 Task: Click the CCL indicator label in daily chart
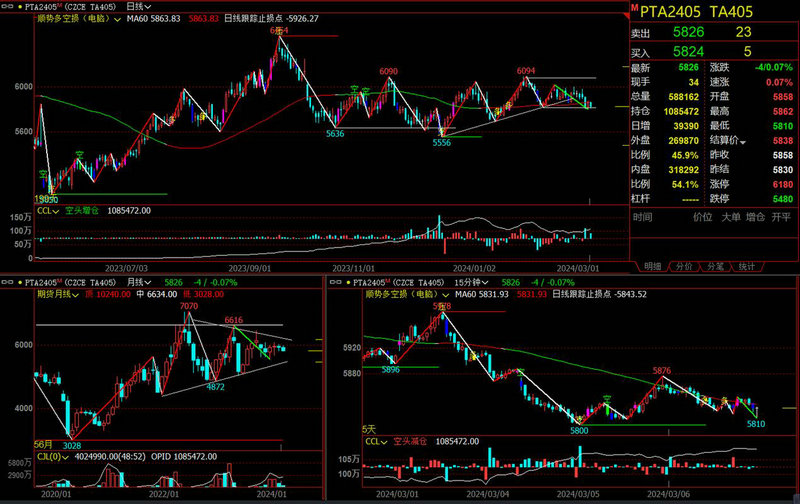click(44, 211)
